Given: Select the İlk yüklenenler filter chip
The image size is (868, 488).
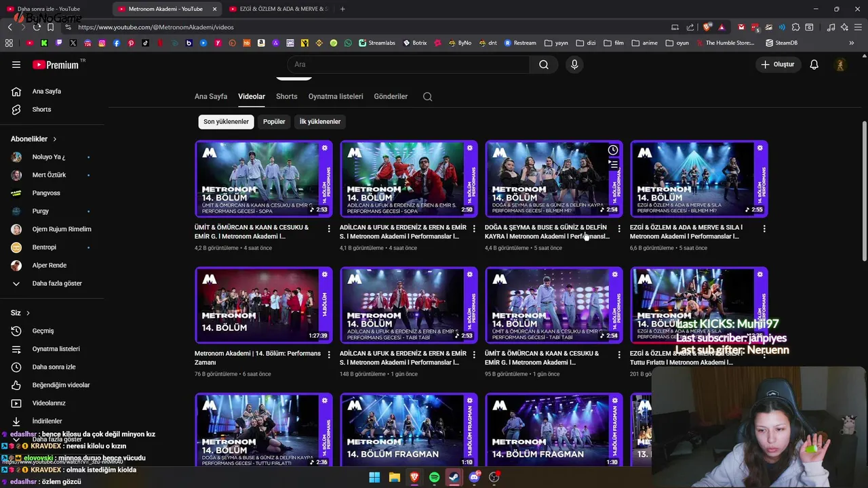Looking at the screenshot, I should (x=320, y=121).
